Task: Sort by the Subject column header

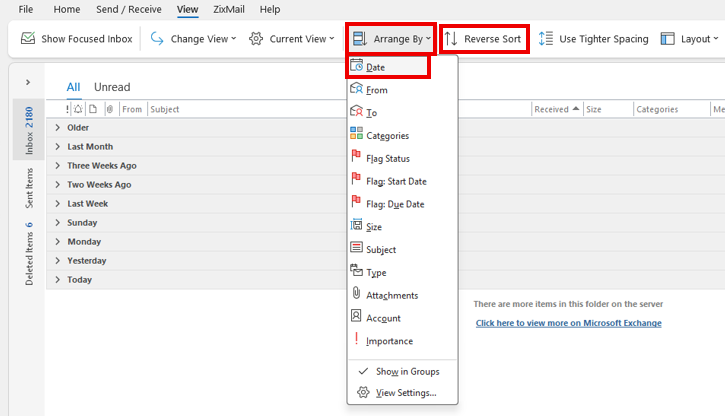Action: click(x=165, y=109)
